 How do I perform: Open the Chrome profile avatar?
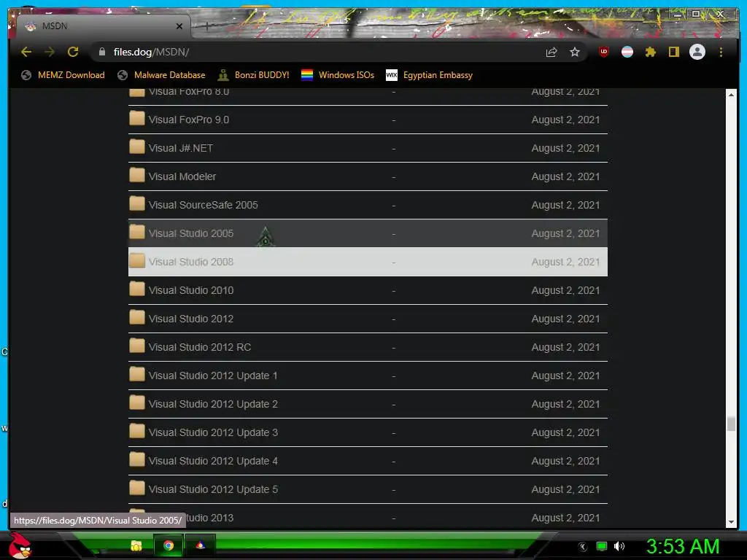pyautogui.click(x=697, y=52)
